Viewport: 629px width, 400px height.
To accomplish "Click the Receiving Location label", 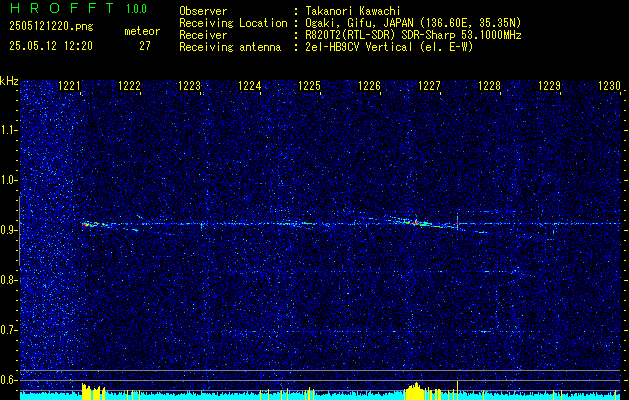I will pos(233,23).
